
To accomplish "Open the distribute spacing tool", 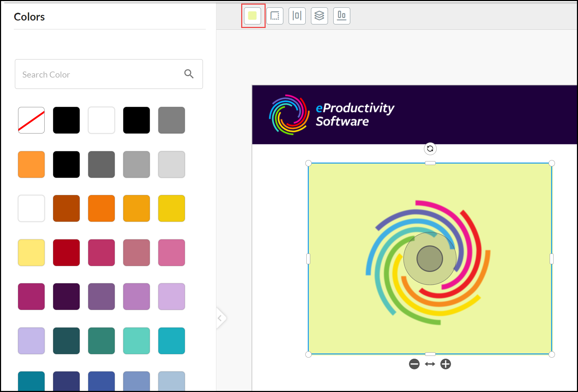I will (297, 16).
